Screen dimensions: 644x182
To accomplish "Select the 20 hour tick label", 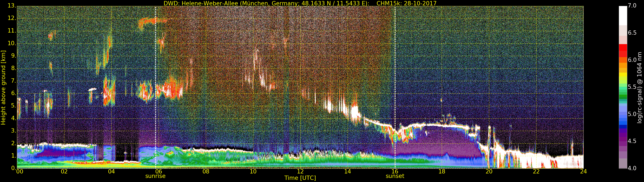I will point(489,172).
